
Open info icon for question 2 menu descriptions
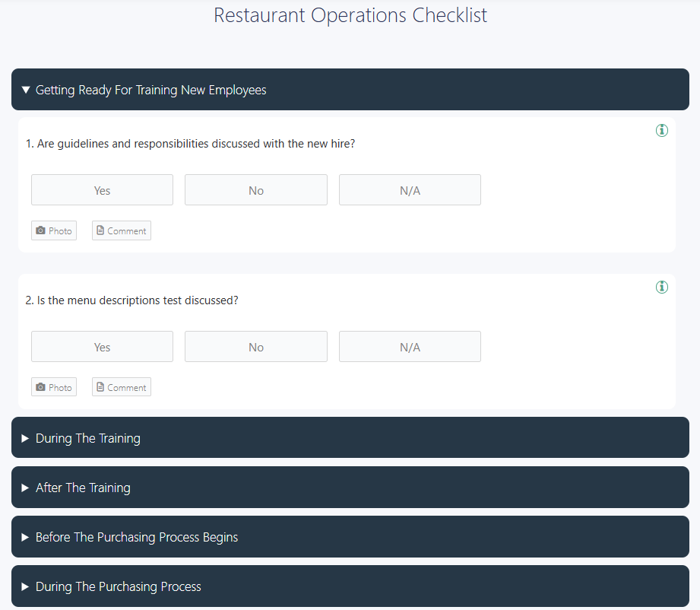coord(661,287)
